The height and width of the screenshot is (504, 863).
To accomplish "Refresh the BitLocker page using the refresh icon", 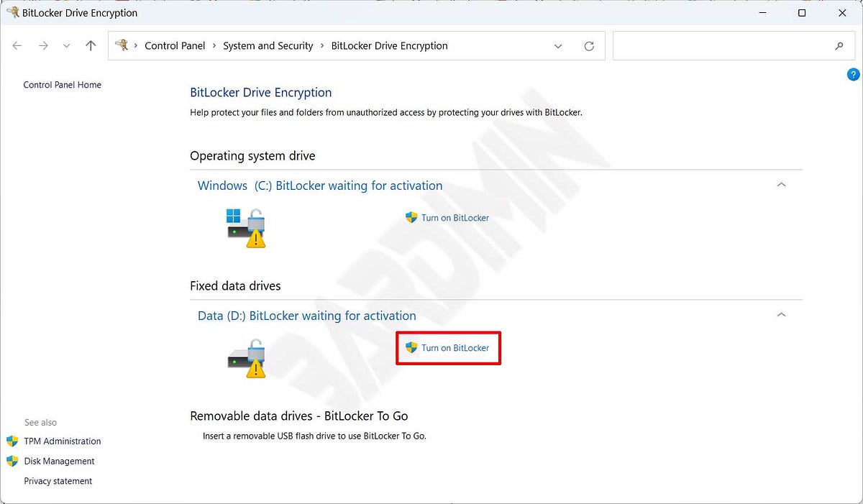I will 589,45.
